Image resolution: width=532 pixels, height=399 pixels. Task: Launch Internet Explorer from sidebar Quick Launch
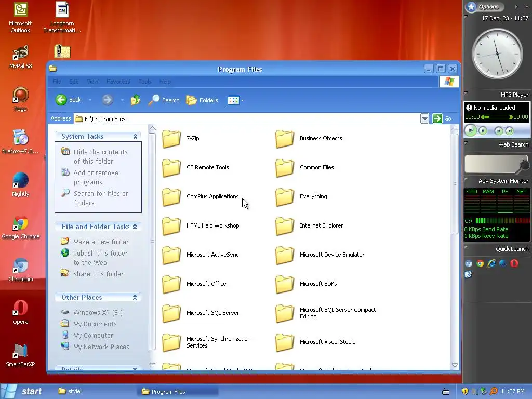491,263
